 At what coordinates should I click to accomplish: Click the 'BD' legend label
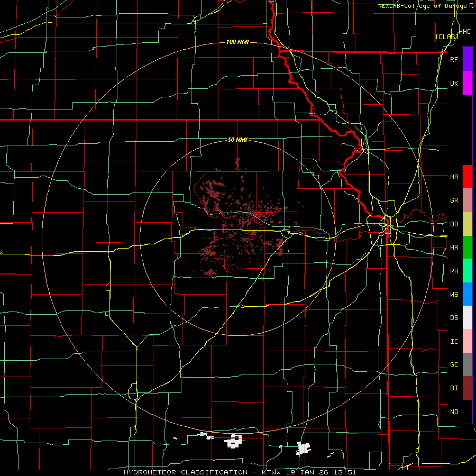click(x=454, y=224)
